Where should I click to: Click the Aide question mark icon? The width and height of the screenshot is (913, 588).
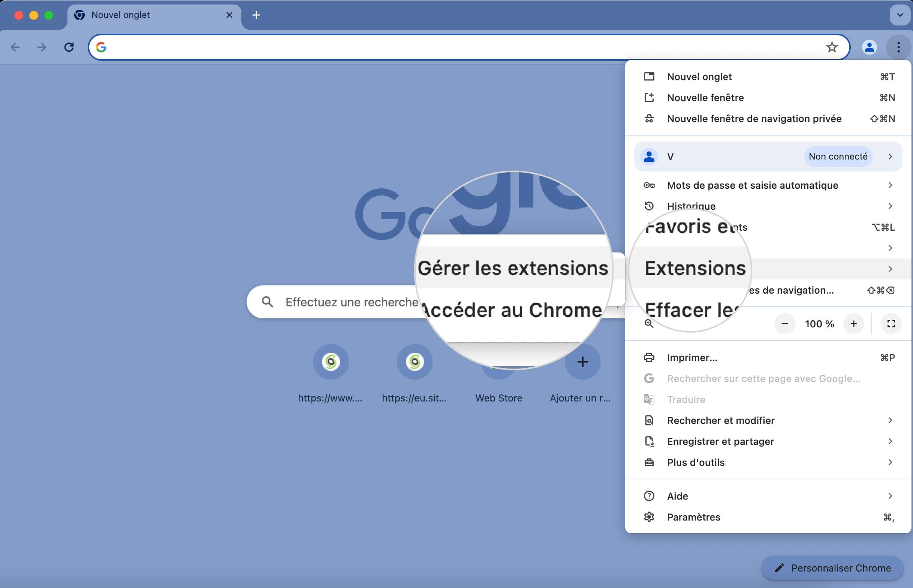[649, 496]
